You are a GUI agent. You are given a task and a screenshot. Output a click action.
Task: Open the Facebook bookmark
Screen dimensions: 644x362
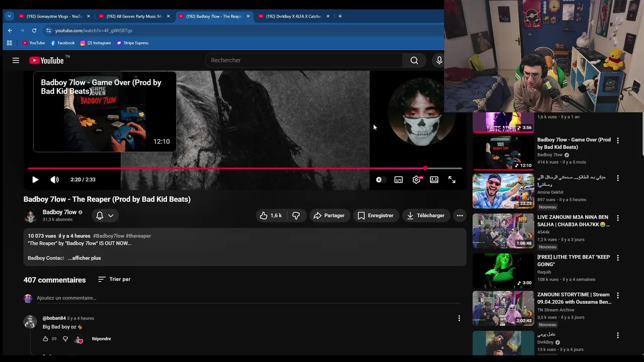pyautogui.click(x=62, y=43)
